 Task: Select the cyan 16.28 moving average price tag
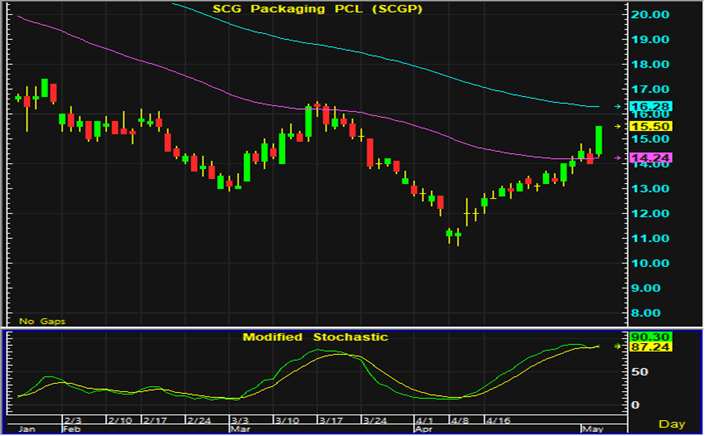click(x=650, y=106)
